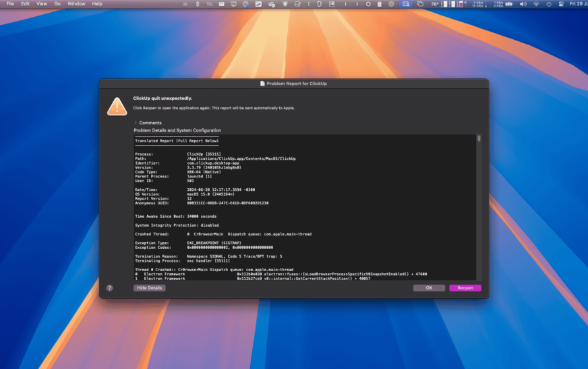The width and height of the screenshot is (588, 369).
Task: Open the highlighted screen sharing menu bar icon
Action: point(406,4)
